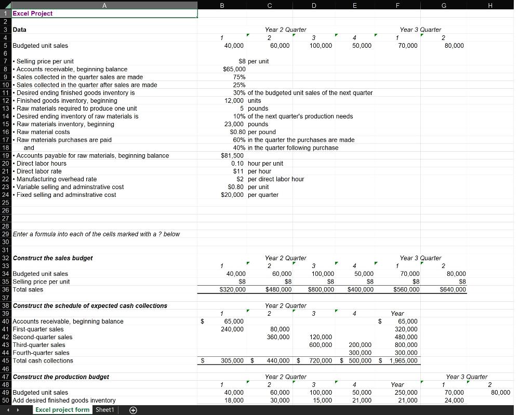Click column header B to select column
532x415 pixels.
pyautogui.click(x=222, y=5)
